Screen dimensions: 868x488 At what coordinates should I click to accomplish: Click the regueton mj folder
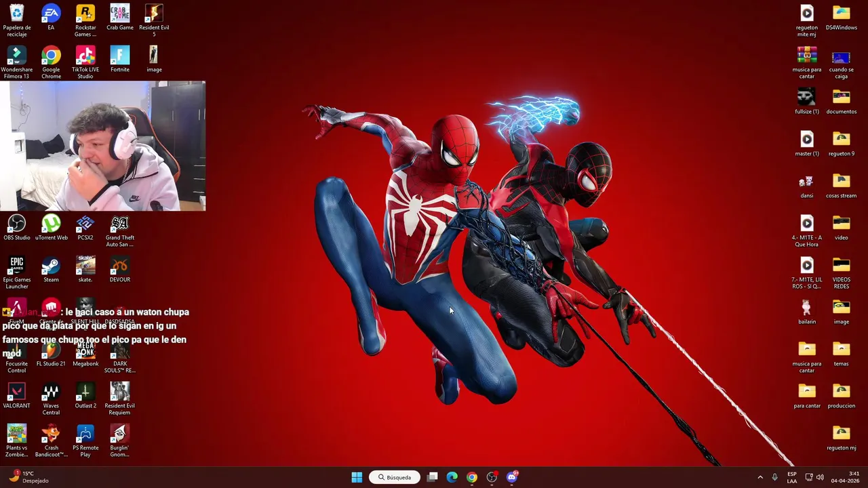tap(842, 438)
